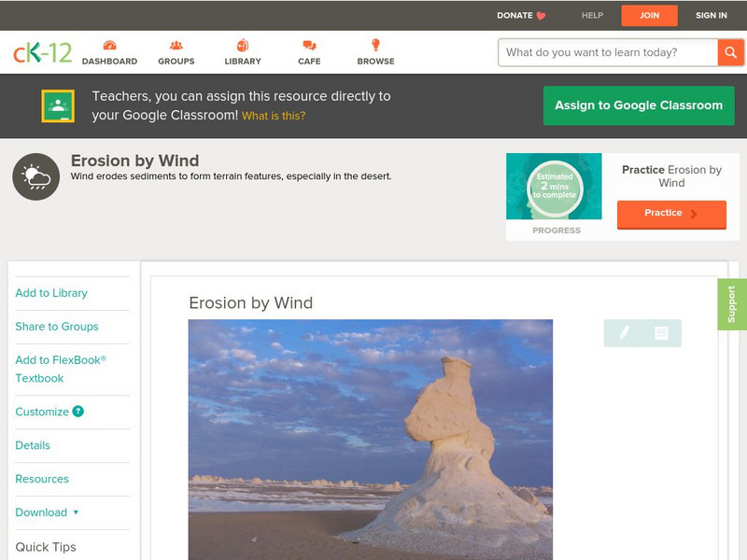This screenshot has width=747, height=560.
Task: Click the Quick Tips heading
Action: pyautogui.click(x=46, y=547)
